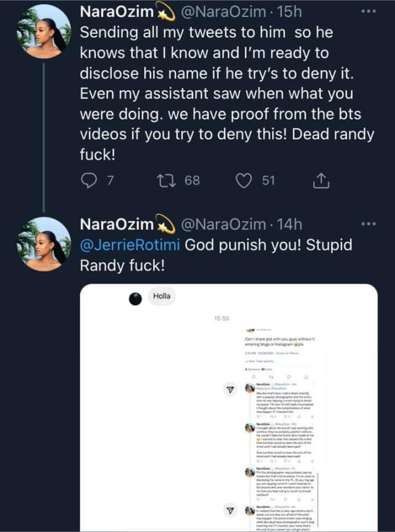Open the embedded screenshot image in the second tweet
The height and width of the screenshot is (532, 395).
click(x=229, y=408)
